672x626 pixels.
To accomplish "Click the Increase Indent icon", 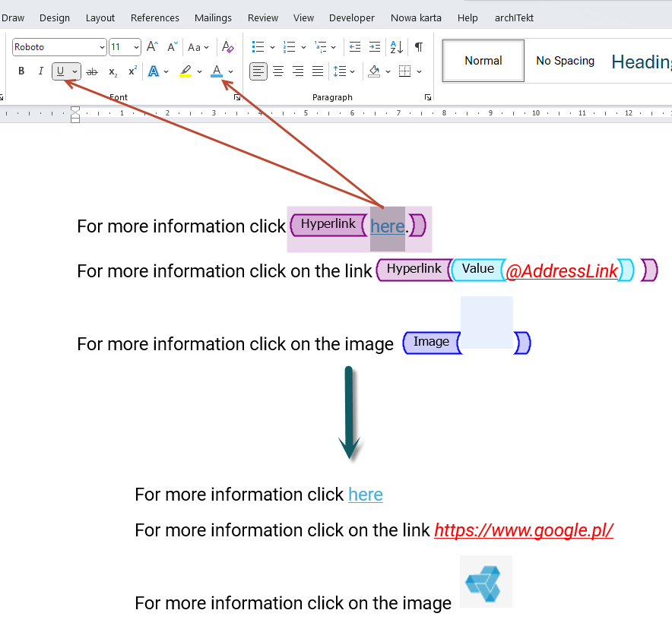I will click(375, 46).
